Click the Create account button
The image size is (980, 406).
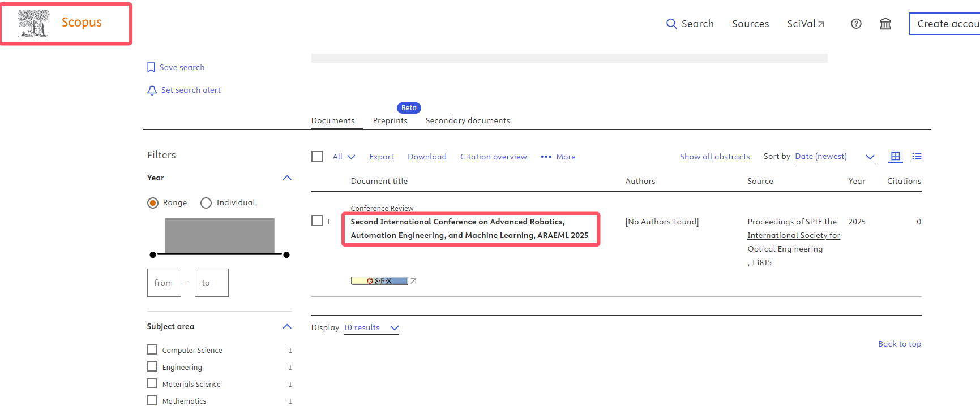[947, 24]
